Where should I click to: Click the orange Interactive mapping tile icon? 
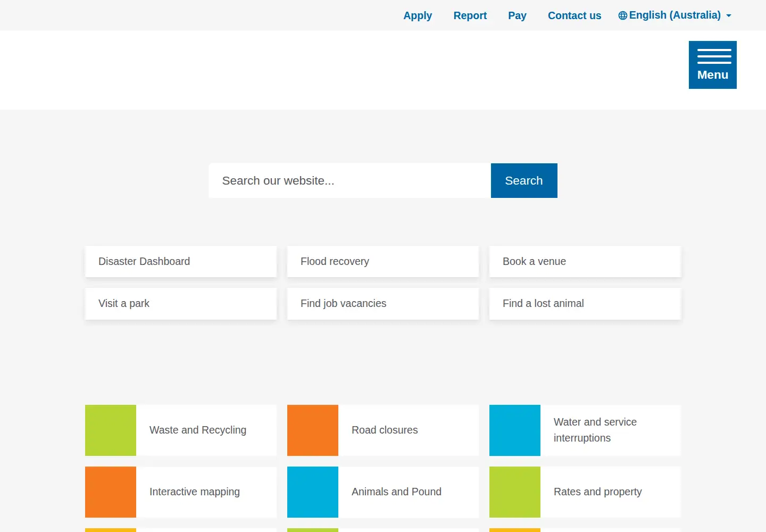111,492
